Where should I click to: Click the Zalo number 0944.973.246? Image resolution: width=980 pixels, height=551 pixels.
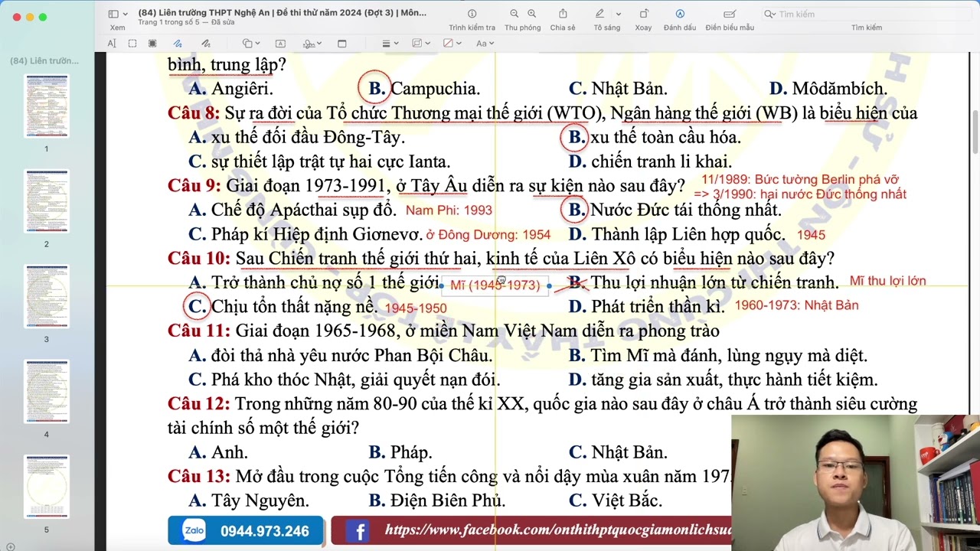pyautogui.click(x=265, y=531)
